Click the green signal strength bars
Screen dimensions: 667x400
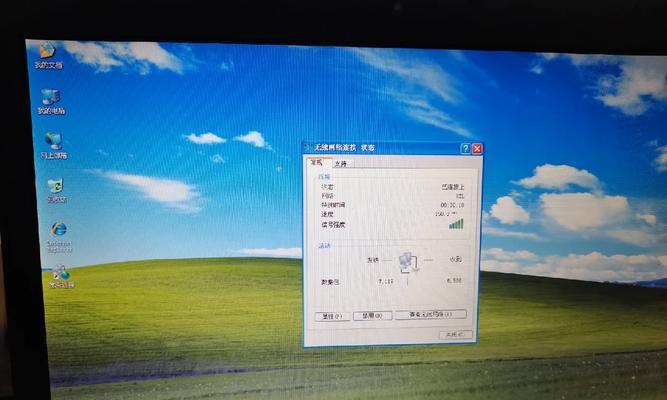click(x=456, y=223)
